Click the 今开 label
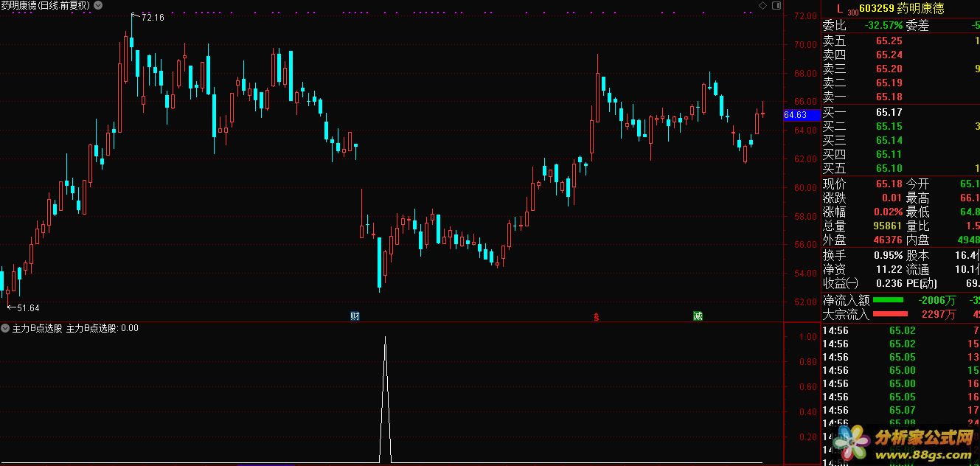 918,184
